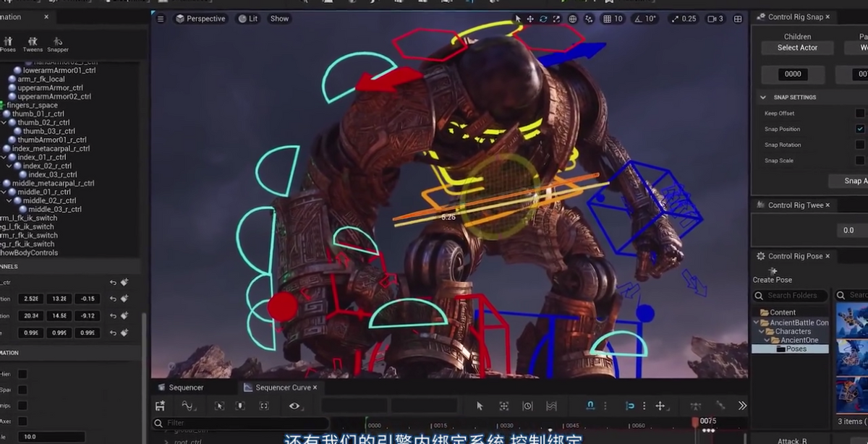This screenshot has width=868, height=444.
Task: Enable the Keep Offset checkbox
Action: point(860,114)
